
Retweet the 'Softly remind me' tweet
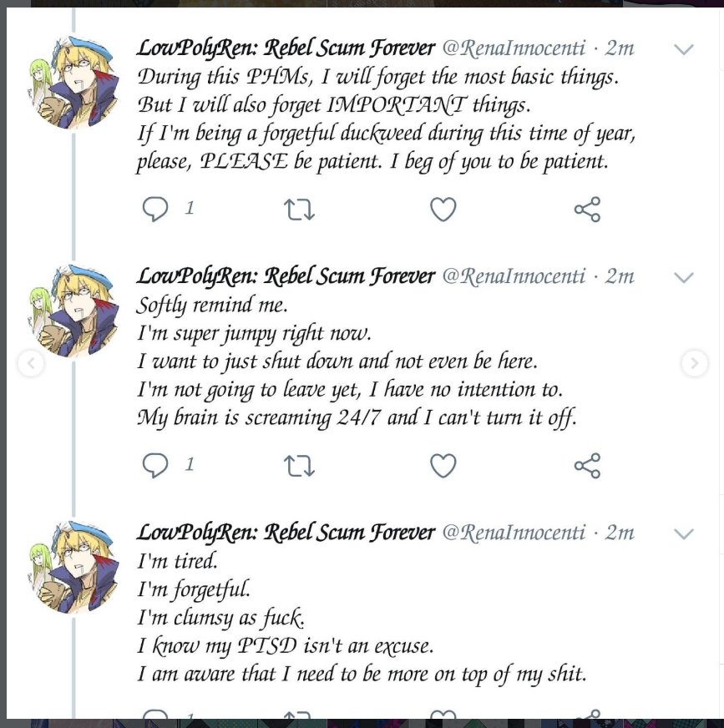299,466
